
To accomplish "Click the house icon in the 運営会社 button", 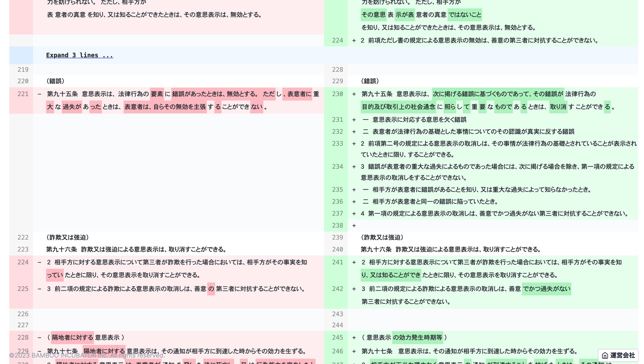I will [x=605, y=355].
